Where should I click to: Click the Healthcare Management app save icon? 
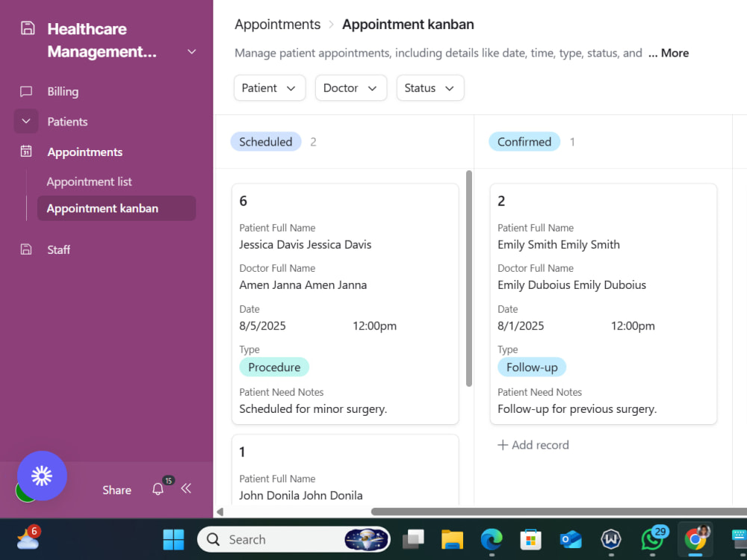click(x=28, y=28)
